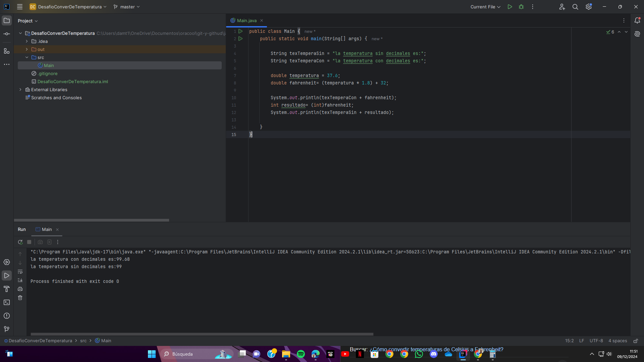Open the master branch dropdown
The width and height of the screenshot is (644, 362).
coord(126,7)
